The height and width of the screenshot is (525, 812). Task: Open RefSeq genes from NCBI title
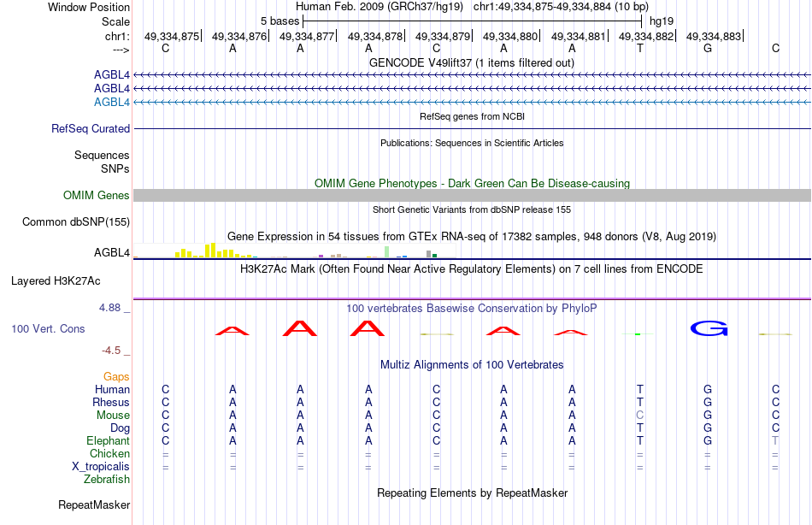click(x=472, y=116)
